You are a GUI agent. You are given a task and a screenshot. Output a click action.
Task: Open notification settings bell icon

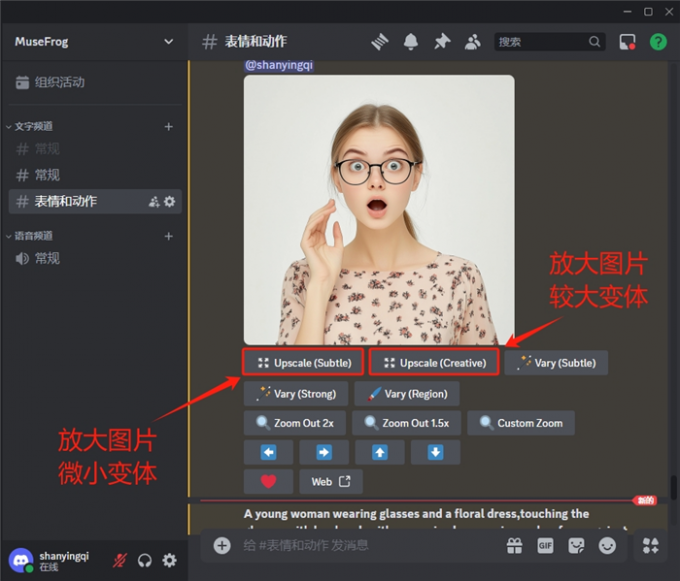point(411,42)
